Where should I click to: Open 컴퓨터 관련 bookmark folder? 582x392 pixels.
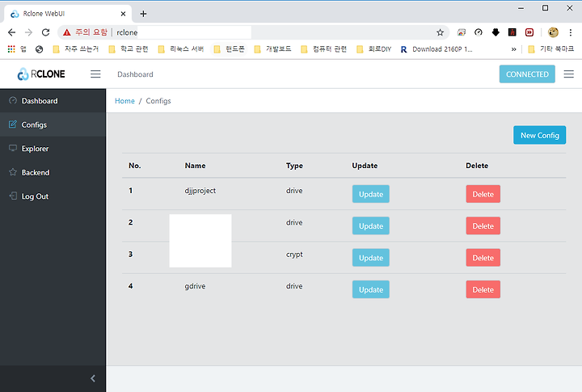click(324, 49)
